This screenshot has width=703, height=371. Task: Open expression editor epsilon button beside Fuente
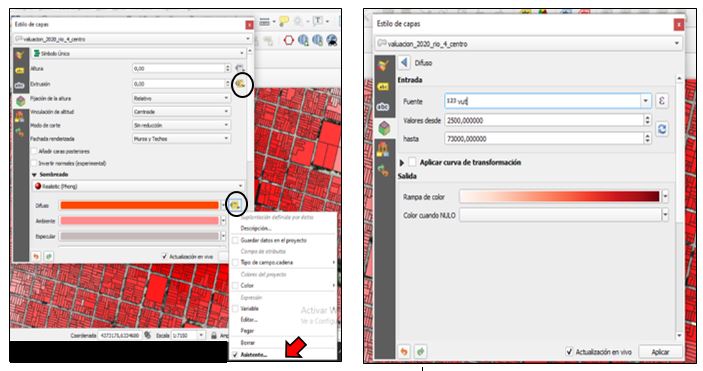662,101
